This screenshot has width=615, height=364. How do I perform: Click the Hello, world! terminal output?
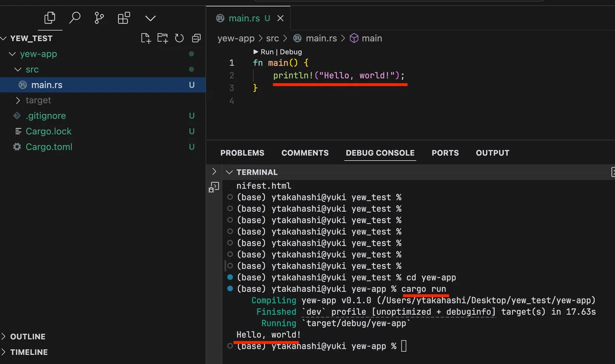[269, 335]
